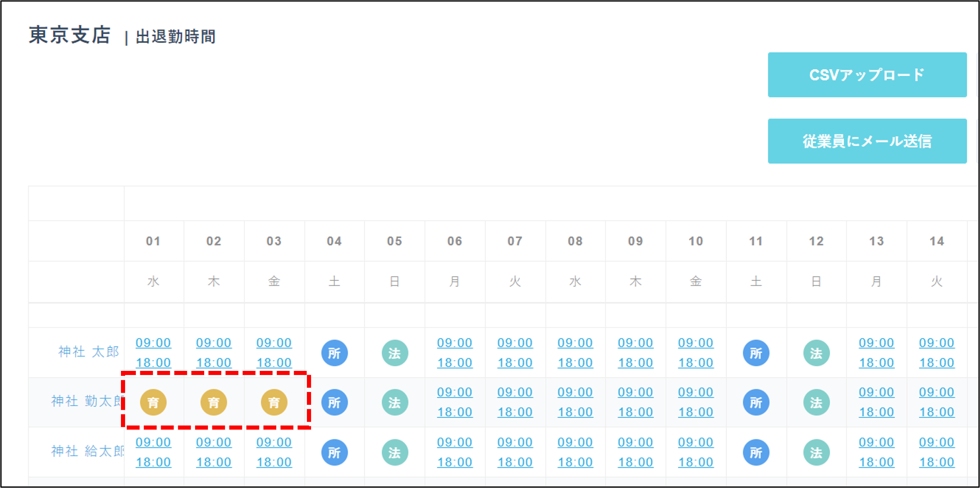Click 神社 太郎's 09:00 start time on day 01

tap(153, 343)
